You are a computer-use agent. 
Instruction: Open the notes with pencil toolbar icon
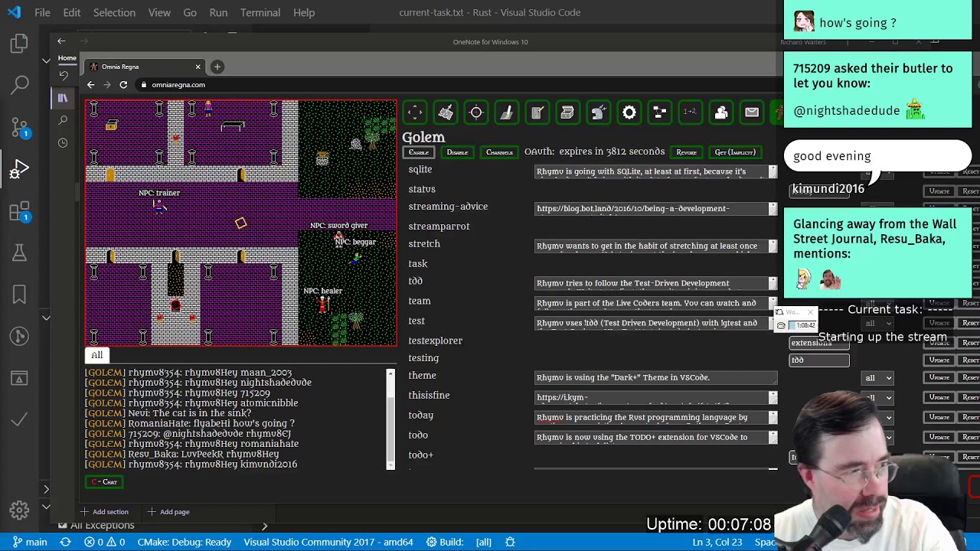click(x=537, y=112)
